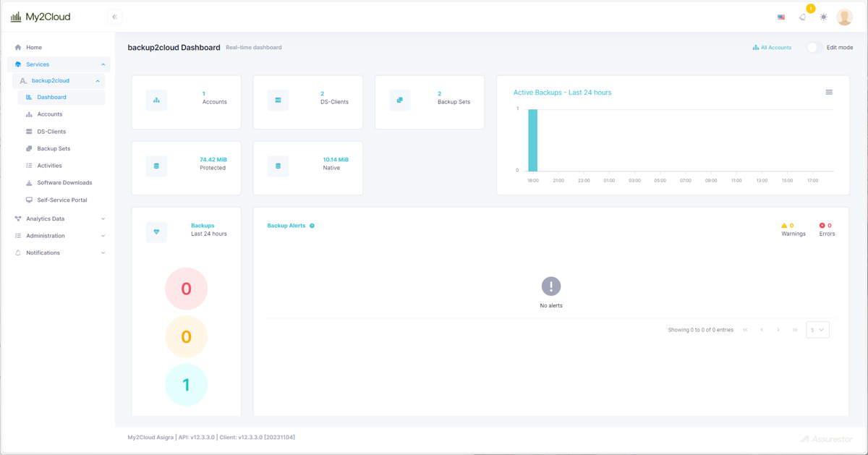
Task: Open the entries-per-page dropdown
Action: (817, 329)
